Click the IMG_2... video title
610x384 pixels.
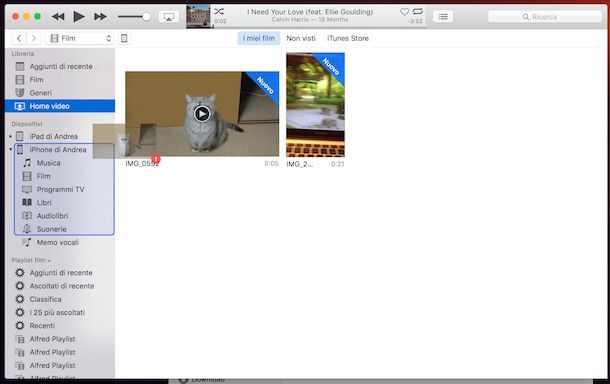click(x=300, y=164)
